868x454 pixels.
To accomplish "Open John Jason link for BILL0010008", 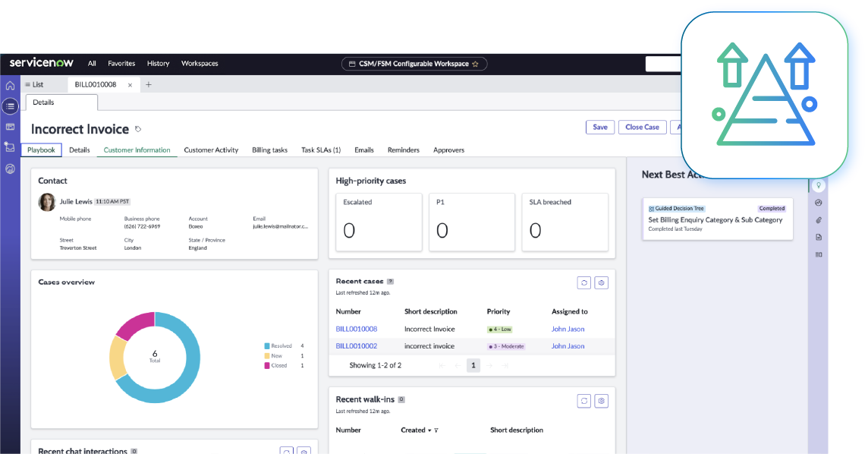I will pos(568,329).
